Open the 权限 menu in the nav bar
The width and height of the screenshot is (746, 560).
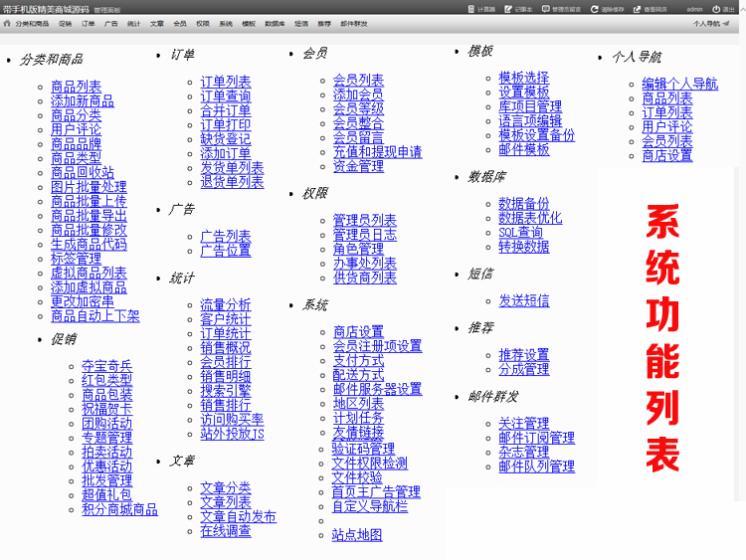click(203, 24)
